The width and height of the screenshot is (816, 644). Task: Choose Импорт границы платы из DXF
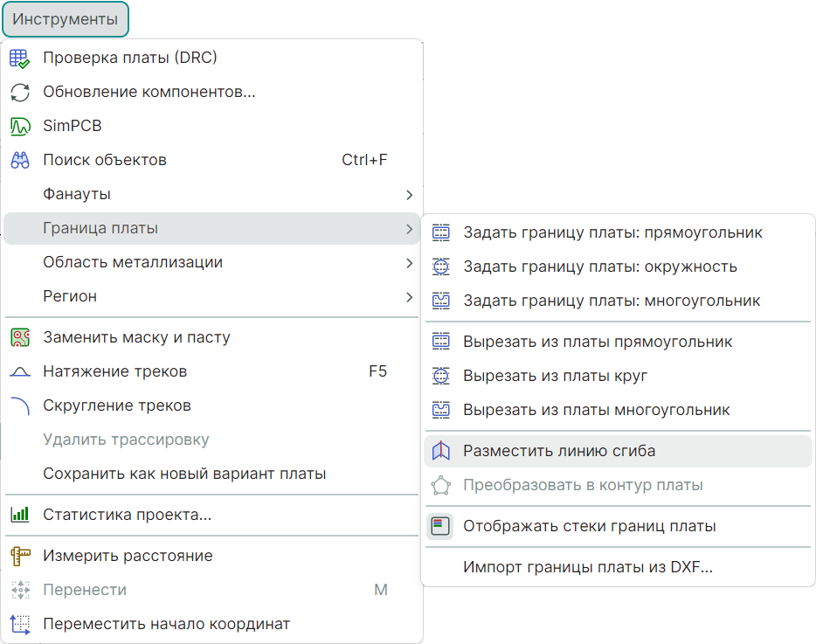tap(587, 568)
